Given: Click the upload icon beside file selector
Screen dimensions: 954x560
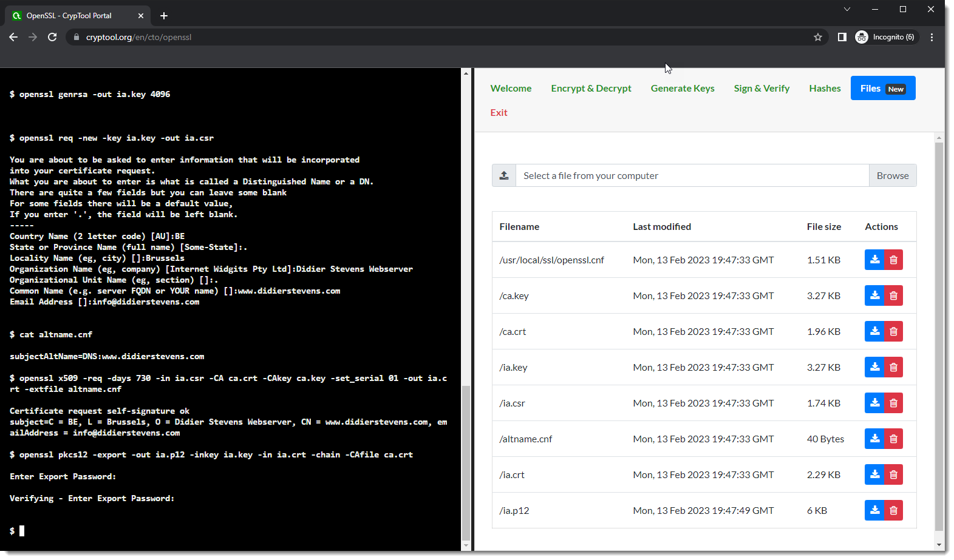Looking at the screenshot, I should (504, 175).
